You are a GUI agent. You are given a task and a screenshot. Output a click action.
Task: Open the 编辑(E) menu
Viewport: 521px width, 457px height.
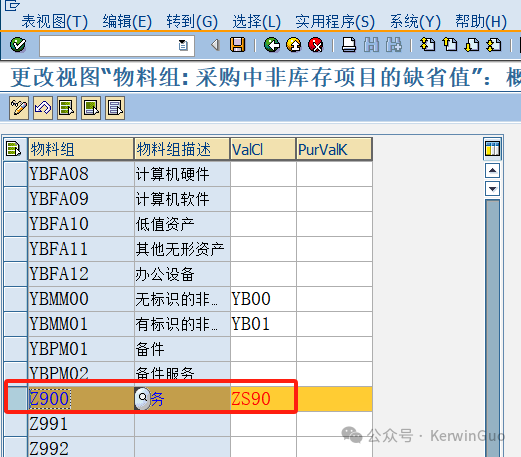coord(127,22)
